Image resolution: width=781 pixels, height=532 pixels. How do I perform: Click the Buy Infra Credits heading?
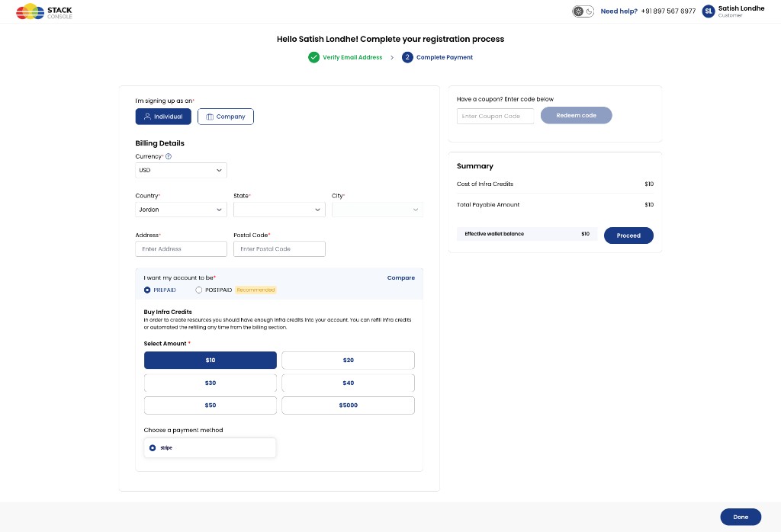click(168, 312)
